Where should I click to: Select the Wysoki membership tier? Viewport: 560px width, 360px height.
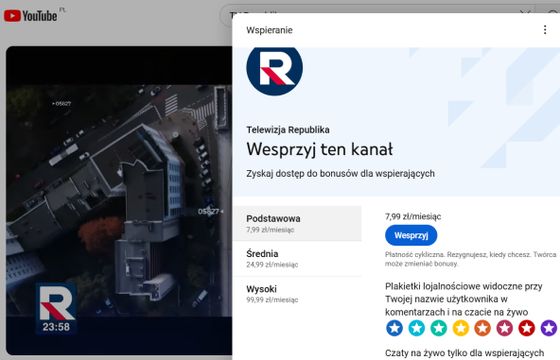(x=297, y=294)
